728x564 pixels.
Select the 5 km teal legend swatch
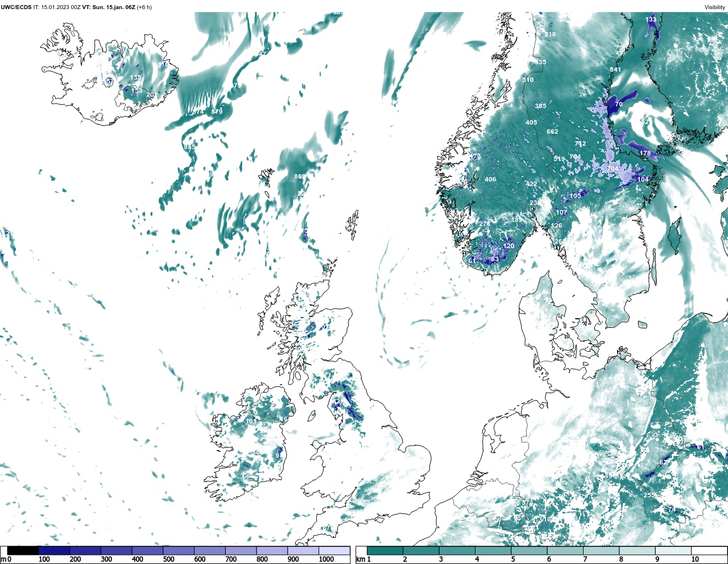coord(529,550)
